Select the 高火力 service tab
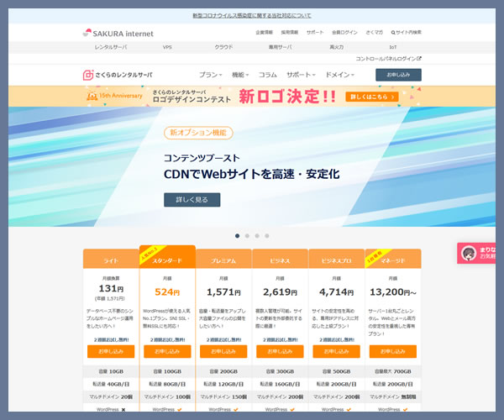The image size is (504, 420). point(337,47)
